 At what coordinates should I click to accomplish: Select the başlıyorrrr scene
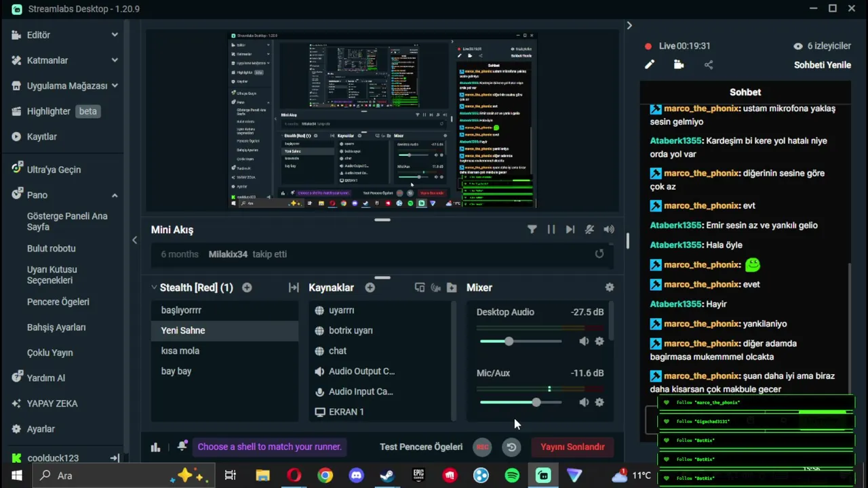coord(224,310)
